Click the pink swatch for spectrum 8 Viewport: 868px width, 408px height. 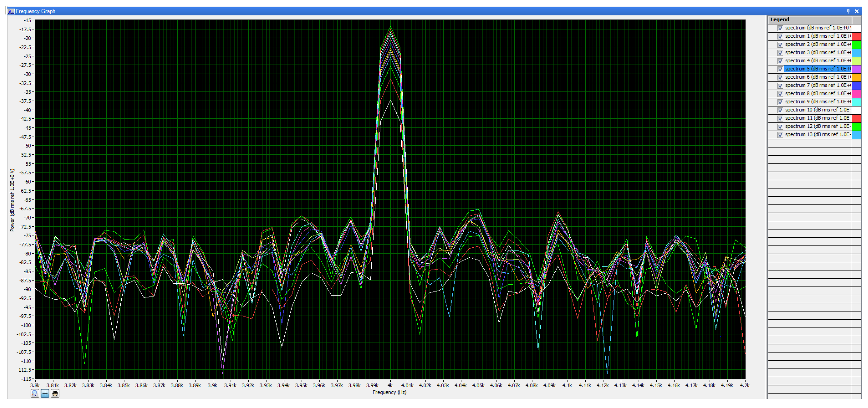(856, 94)
